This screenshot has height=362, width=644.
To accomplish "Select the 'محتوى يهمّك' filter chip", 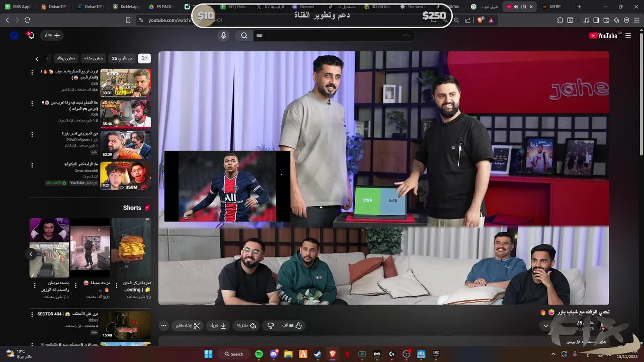I will pos(66,58).
